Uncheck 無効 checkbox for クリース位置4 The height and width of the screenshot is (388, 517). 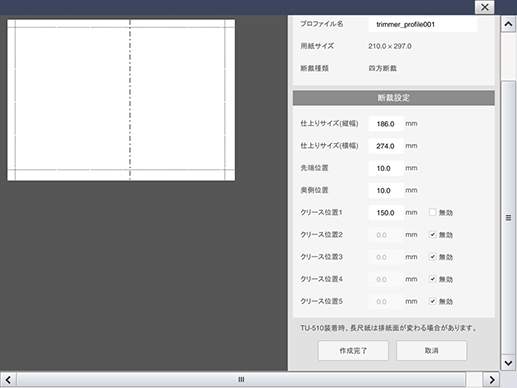coord(432,279)
